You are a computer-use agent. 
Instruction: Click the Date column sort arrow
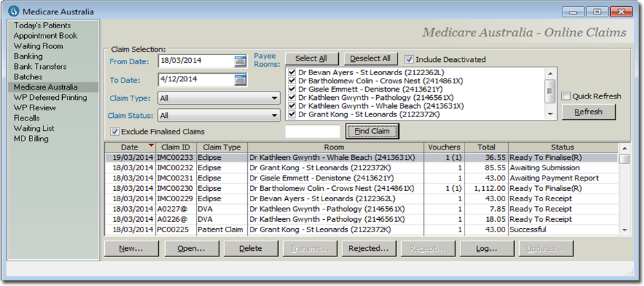point(151,147)
